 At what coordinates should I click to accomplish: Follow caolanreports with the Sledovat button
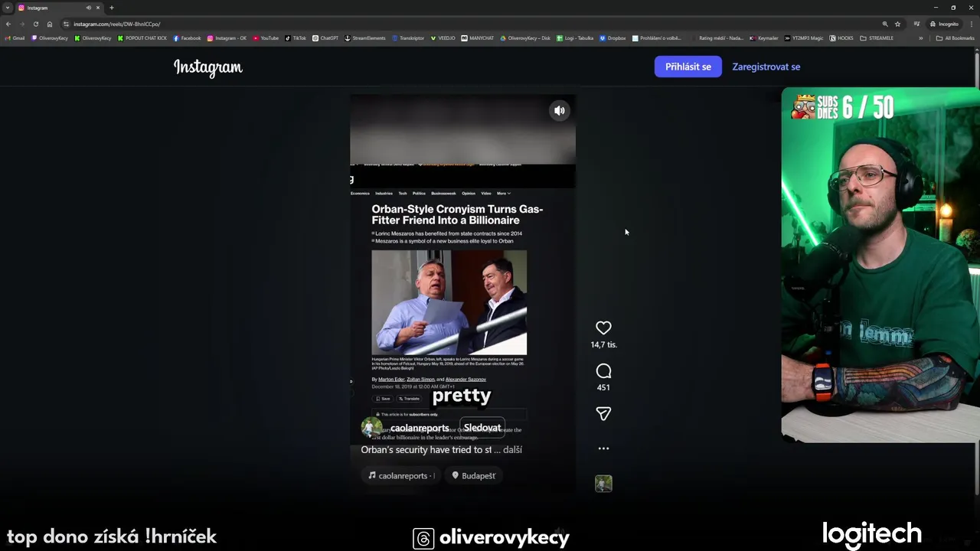[x=482, y=428]
